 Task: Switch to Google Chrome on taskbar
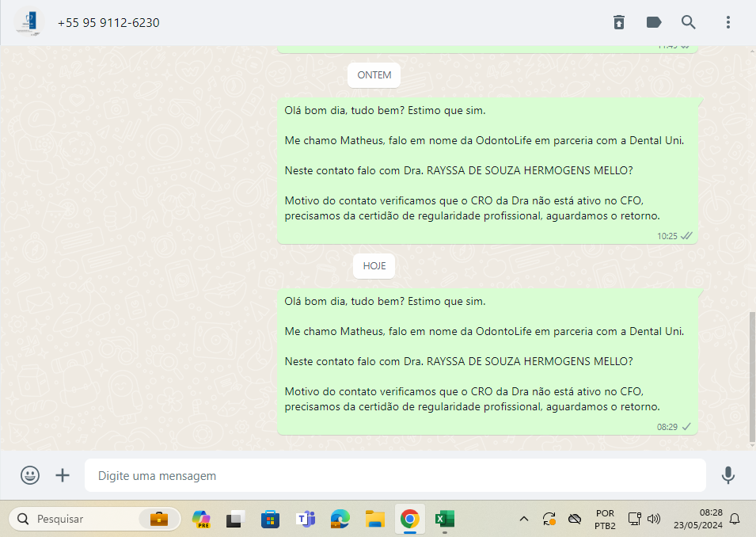[x=409, y=519]
